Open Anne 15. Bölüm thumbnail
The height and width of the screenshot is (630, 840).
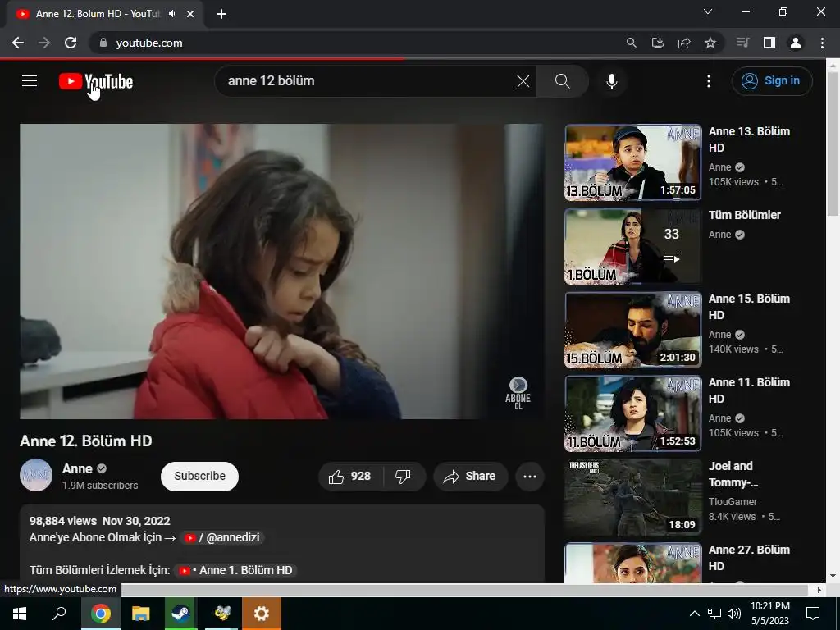tap(632, 330)
